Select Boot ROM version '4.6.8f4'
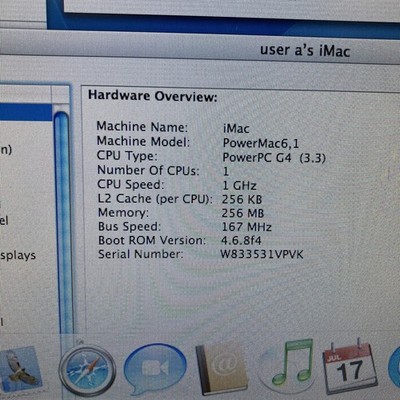Viewport: 400px width, 400px height. [241, 241]
